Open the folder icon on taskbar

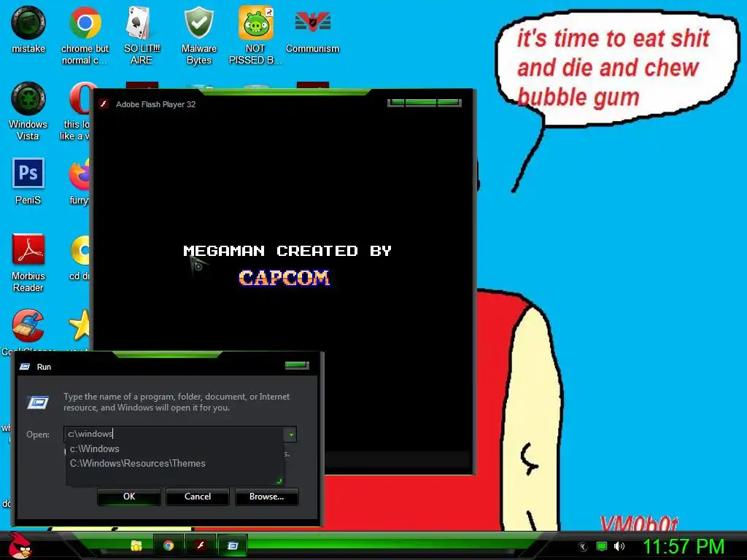tap(136, 545)
